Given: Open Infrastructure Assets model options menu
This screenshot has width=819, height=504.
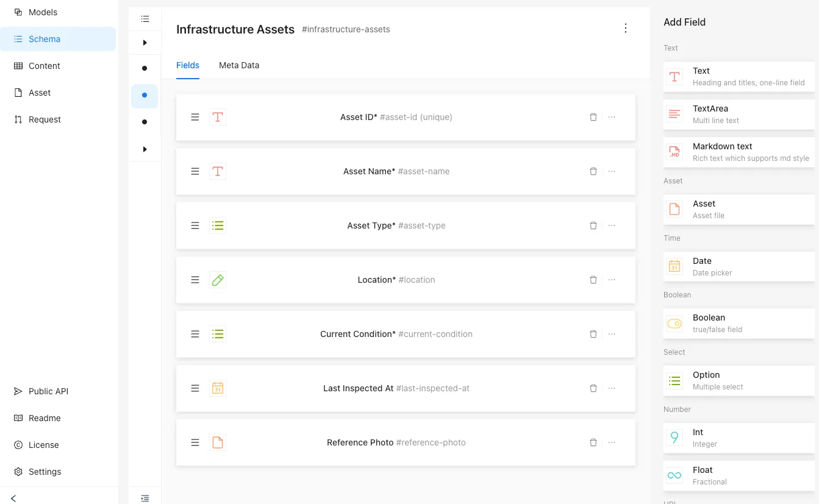Looking at the screenshot, I should point(625,28).
